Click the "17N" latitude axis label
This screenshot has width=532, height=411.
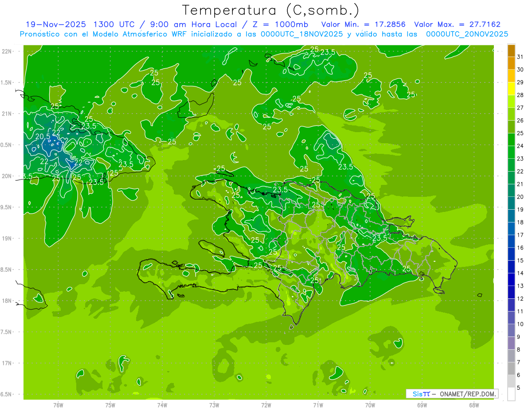(x=6, y=363)
